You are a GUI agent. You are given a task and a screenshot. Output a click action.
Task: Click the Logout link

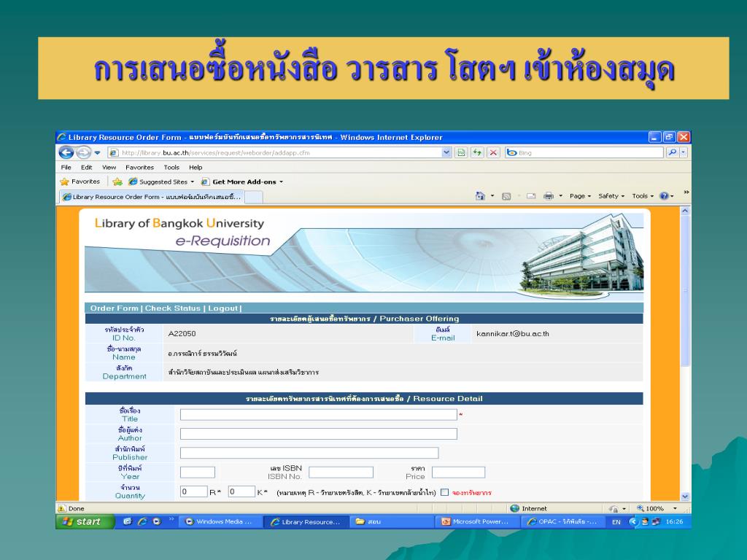[222, 308]
